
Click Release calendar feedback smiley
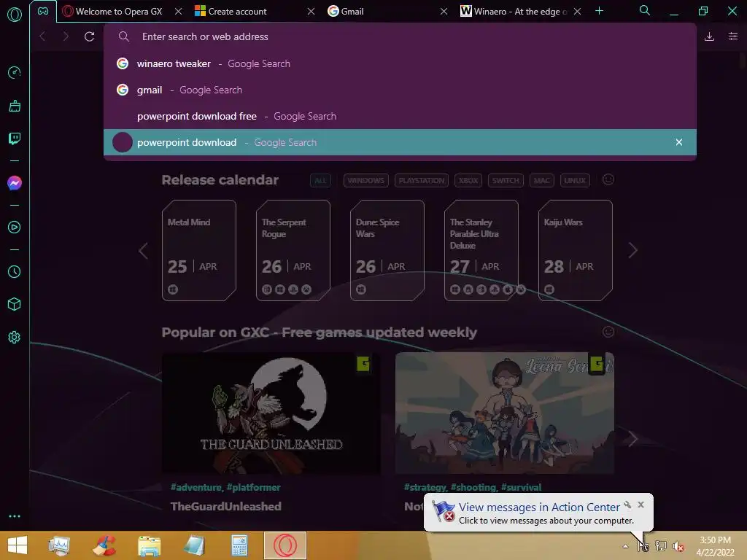[x=608, y=179]
